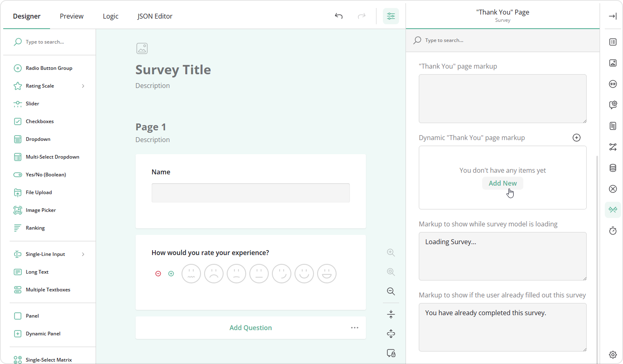Click the plus icon beside Dynamic Thank You markup
623x364 pixels.
click(577, 138)
